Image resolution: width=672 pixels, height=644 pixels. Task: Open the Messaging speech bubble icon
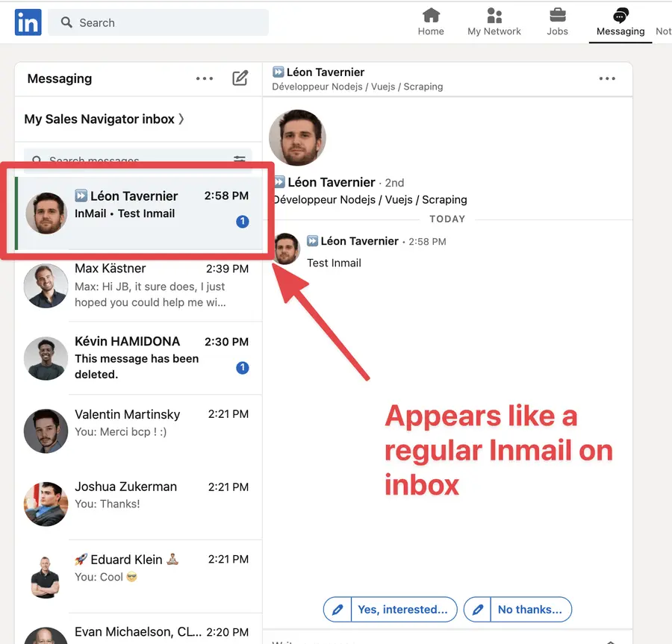(620, 15)
